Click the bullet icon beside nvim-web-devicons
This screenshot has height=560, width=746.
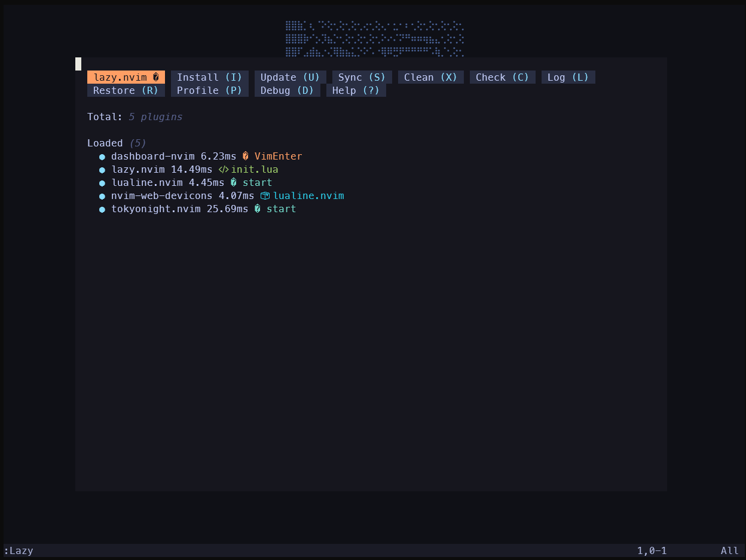point(102,196)
